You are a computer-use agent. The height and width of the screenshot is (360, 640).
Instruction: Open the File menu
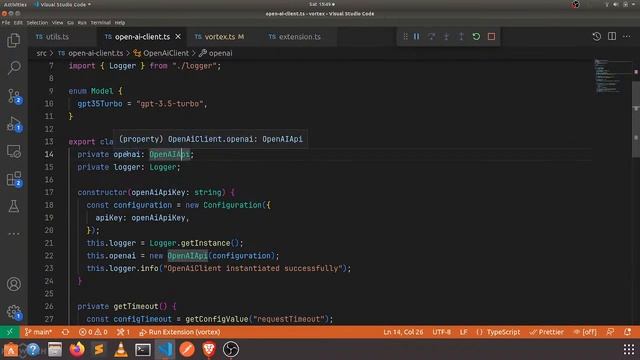6,23
